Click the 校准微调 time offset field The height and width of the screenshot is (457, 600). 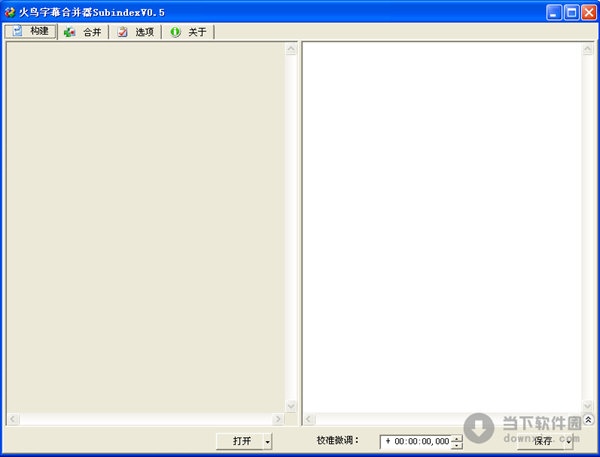pyautogui.click(x=416, y=441)
